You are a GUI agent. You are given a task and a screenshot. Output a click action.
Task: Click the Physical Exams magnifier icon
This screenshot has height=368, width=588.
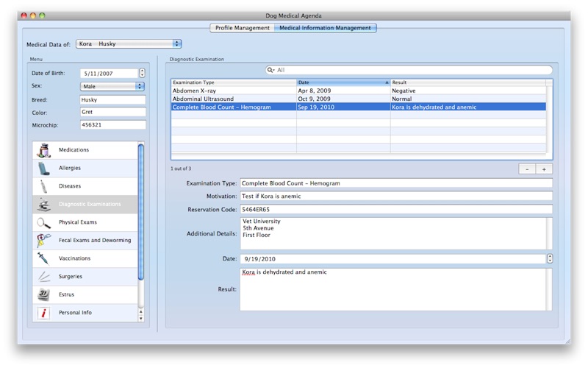pos(44,223)
